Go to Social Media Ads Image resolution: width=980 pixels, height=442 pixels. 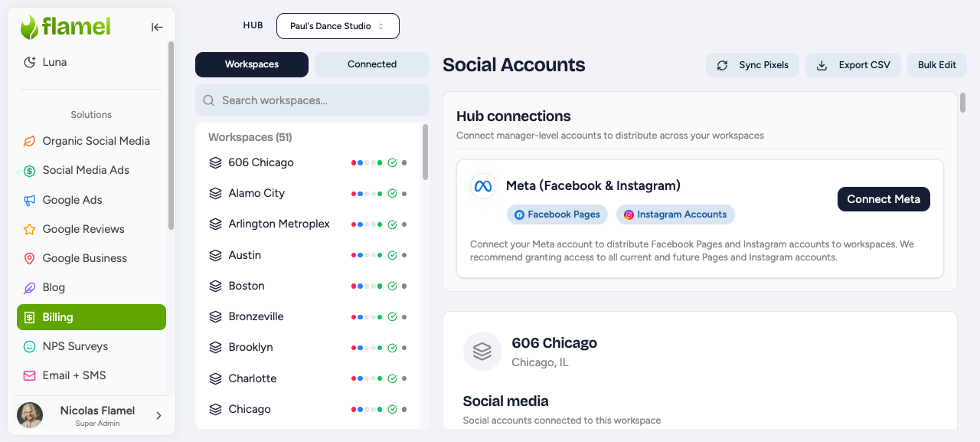pyautogui.click(x=91, y=171)
